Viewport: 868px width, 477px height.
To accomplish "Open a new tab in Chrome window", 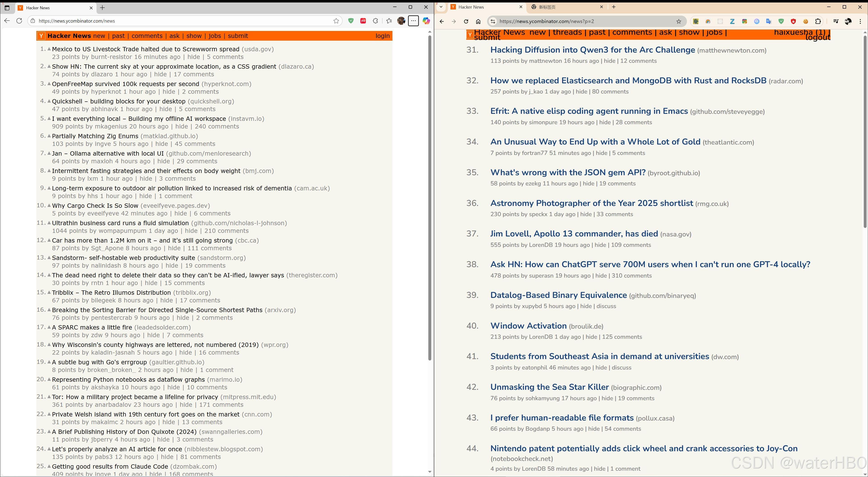I will click(x=614, y=7).
